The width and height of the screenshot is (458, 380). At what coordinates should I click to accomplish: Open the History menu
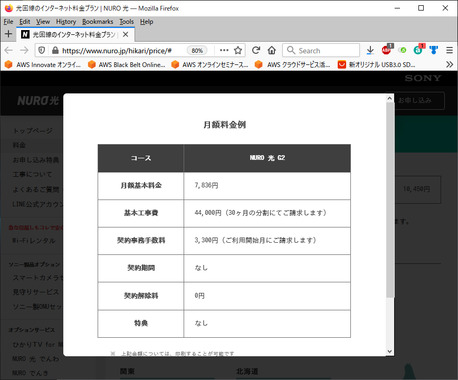point(66,22)
